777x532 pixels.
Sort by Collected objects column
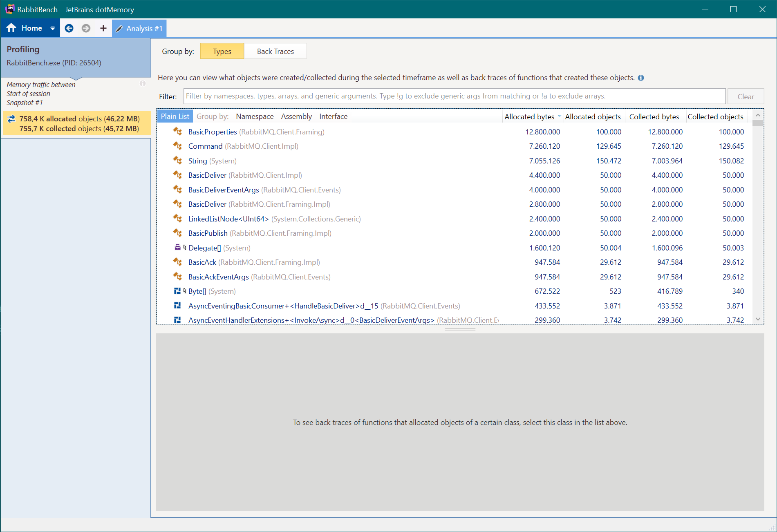click(715, 116)
